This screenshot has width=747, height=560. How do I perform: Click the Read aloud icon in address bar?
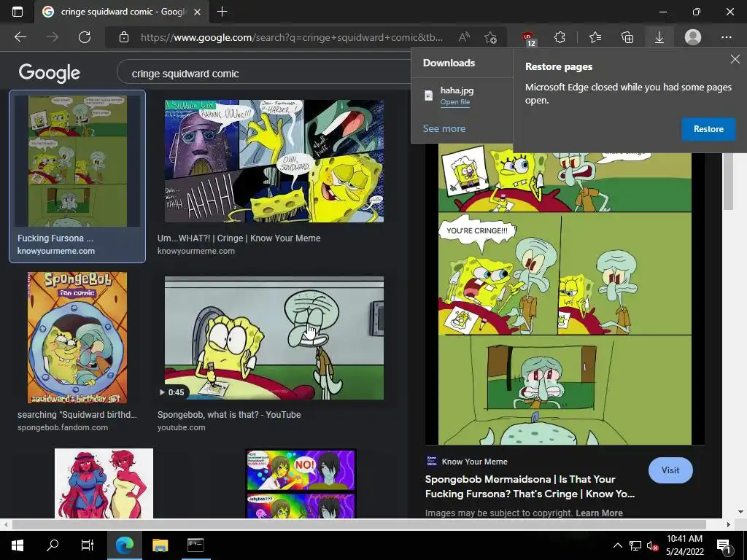[x=464, y=37]
